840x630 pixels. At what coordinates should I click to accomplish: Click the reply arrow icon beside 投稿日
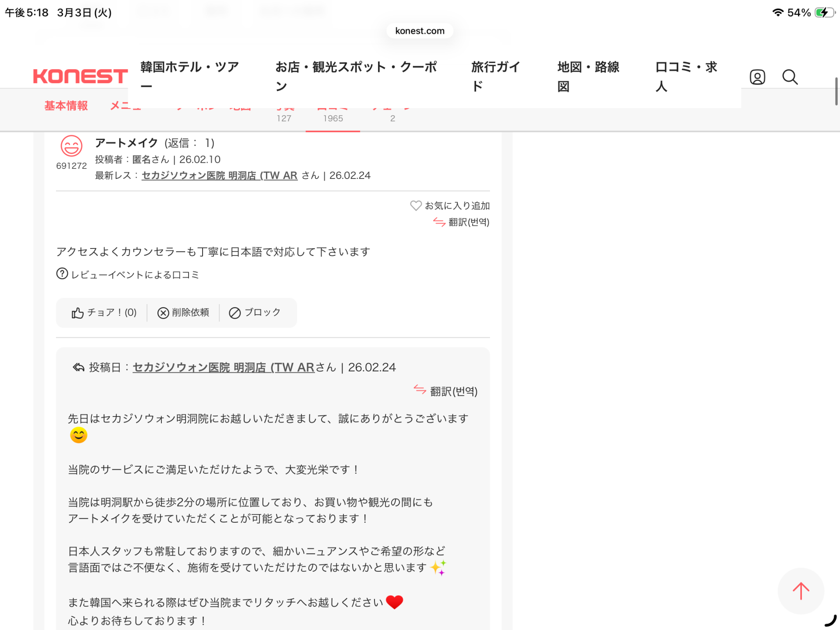coord(78,367)
